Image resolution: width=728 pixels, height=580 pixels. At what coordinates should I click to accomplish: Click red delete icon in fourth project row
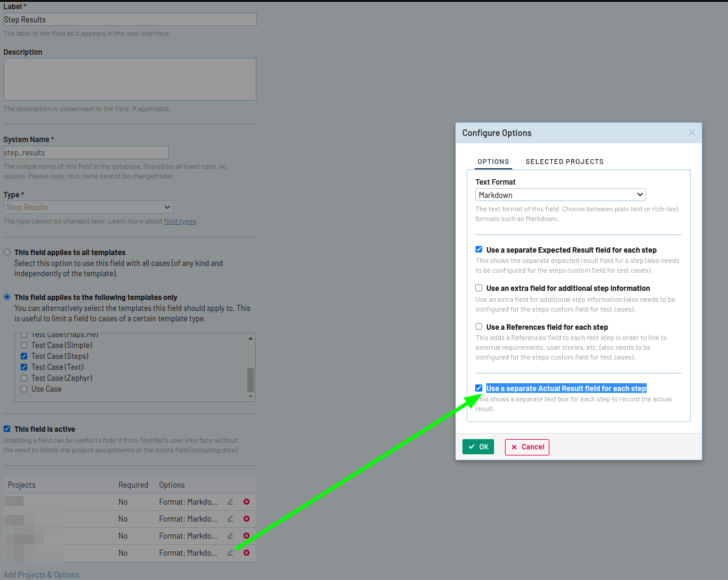[247, 553]
